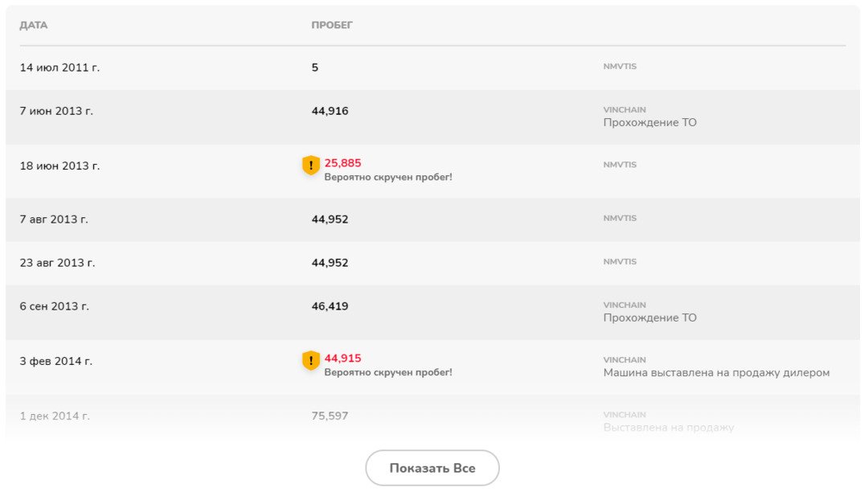Screen dimensions: 868x496
Task: Select the date "23 авг 2013 г."
Action: (57, 263)
